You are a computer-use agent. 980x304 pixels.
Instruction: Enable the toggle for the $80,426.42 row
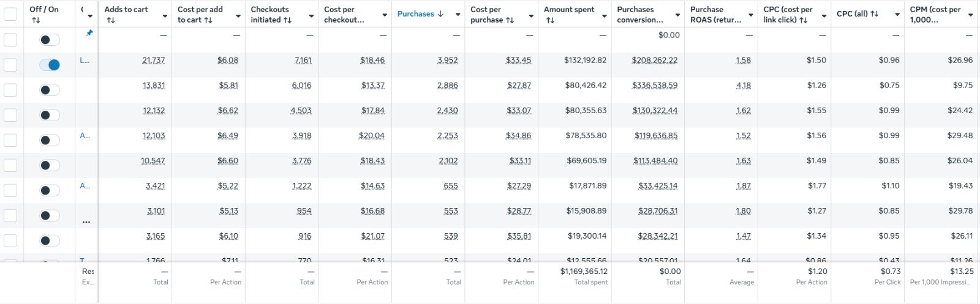[50, 90]
